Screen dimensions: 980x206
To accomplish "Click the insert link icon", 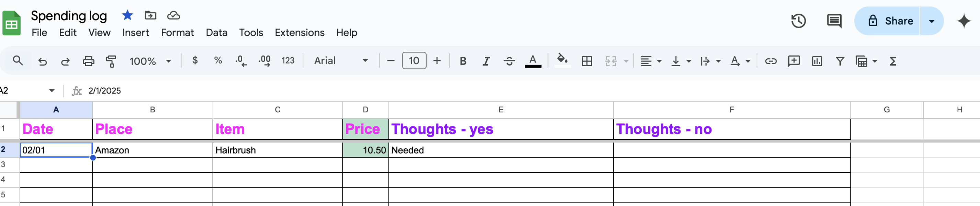I will pyautogui.click(x=770, y=61).
